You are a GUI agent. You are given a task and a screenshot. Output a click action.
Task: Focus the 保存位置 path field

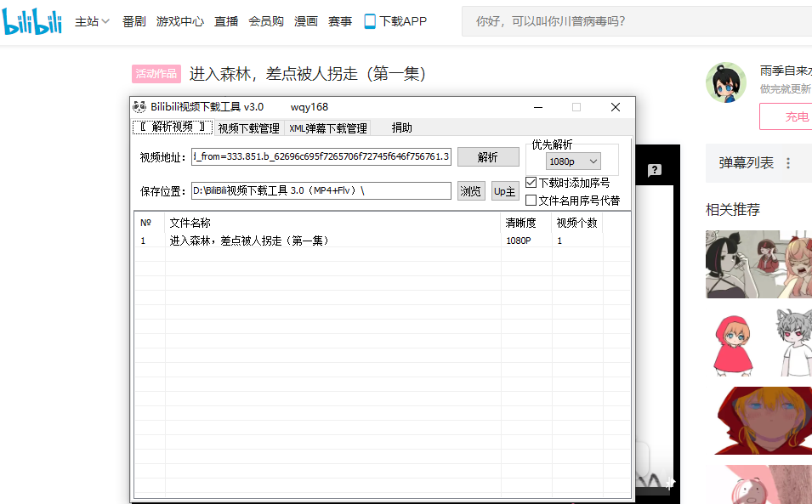321,191
